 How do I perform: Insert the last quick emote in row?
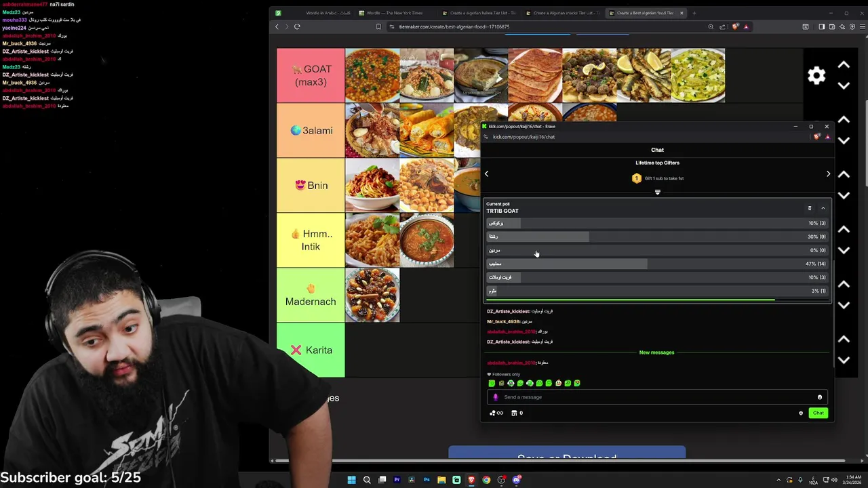[577, 383]
